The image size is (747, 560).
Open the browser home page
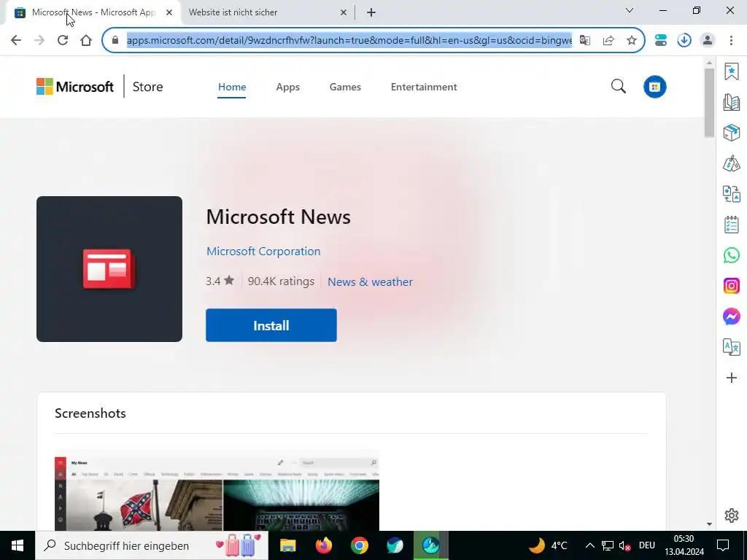point(86,40)
